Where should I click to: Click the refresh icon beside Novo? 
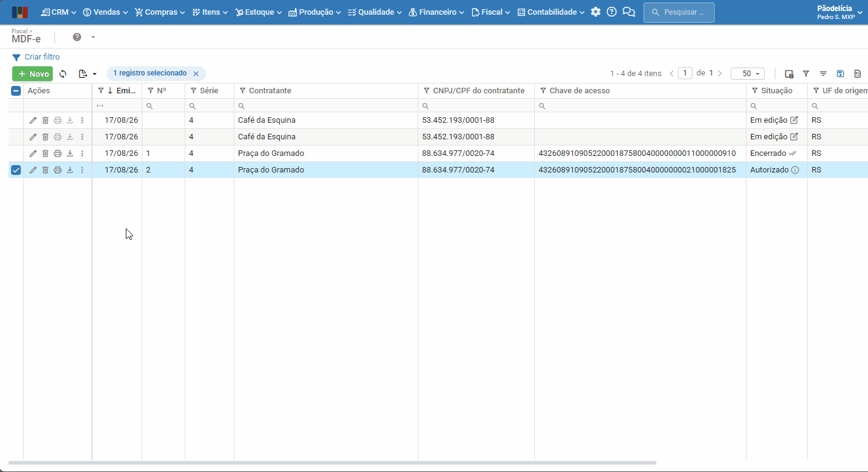[63, 74]
